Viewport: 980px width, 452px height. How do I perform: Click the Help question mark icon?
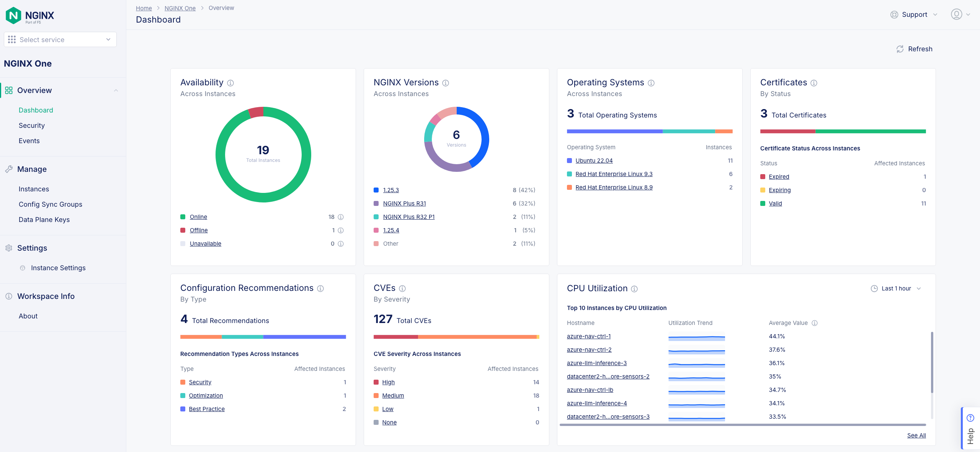(970, 418)
